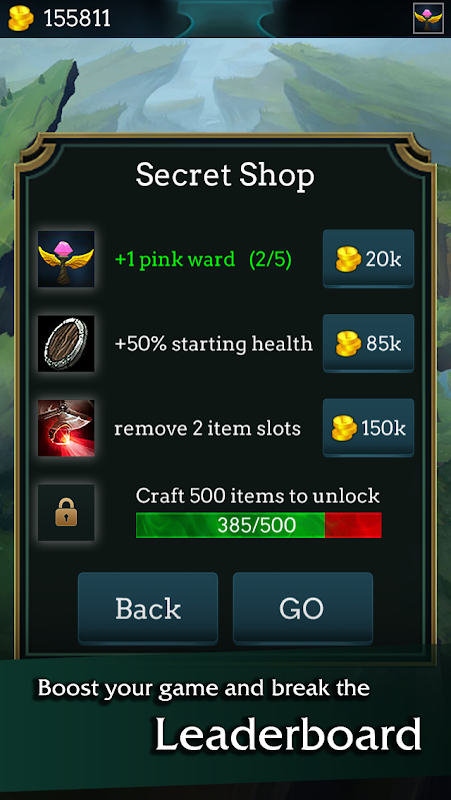This screenshot has height=800, width=451.
Task: Select the wooden shield health icon
Action: pyautogui.click(x=66, y=343)
